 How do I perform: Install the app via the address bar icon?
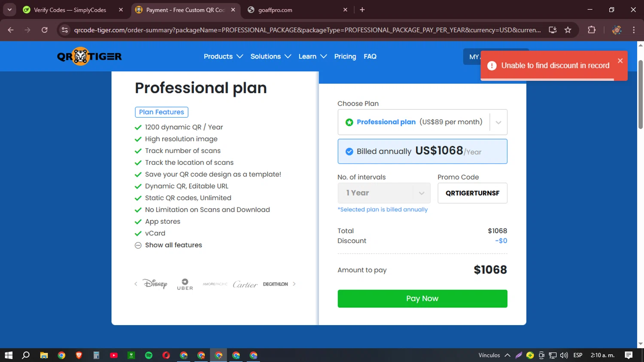click(553, 30)
